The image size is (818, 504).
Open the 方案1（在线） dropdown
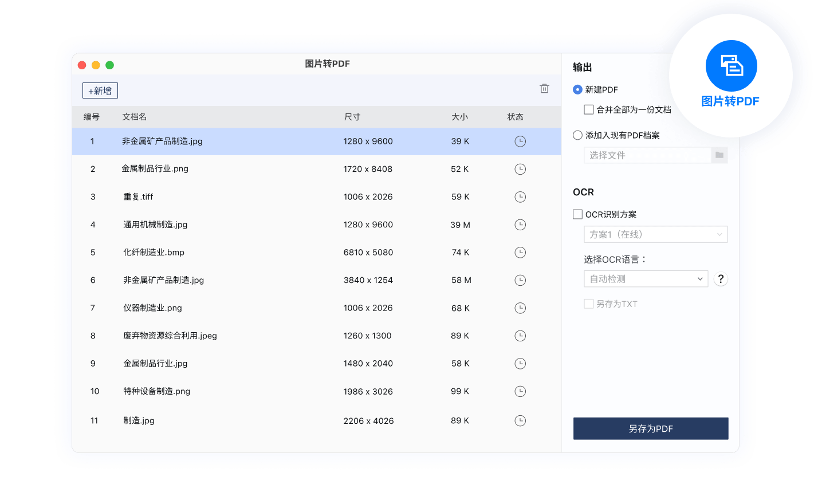(x=655, y=234)
